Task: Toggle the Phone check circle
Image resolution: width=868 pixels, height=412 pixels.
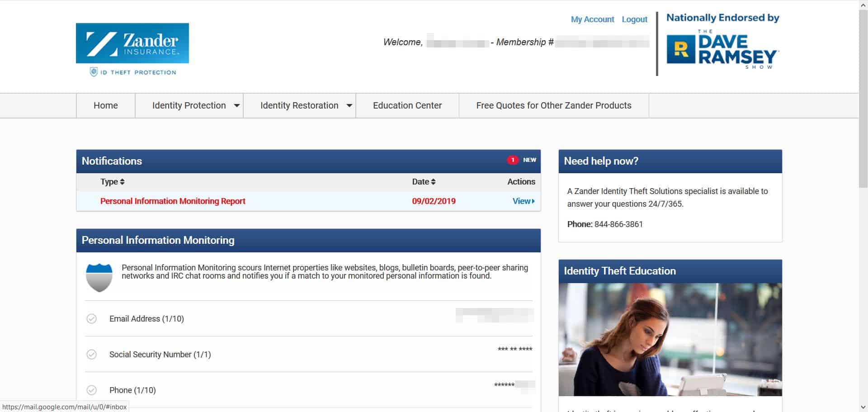Action: click(x=92, y=390)
